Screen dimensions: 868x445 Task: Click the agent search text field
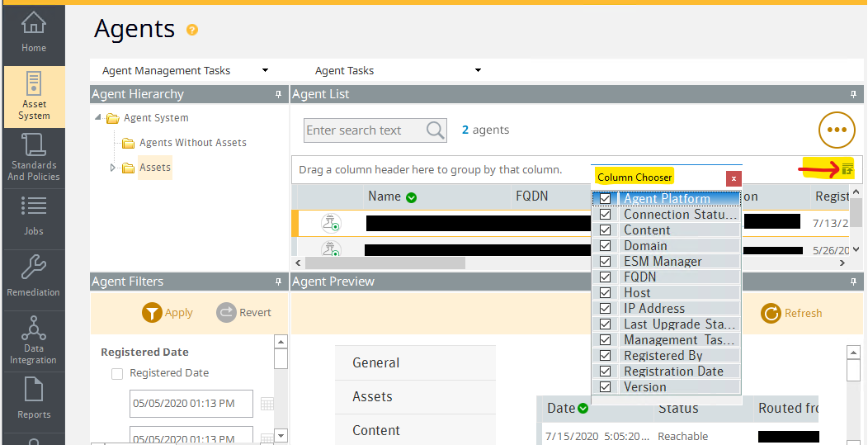pos(365,130)
